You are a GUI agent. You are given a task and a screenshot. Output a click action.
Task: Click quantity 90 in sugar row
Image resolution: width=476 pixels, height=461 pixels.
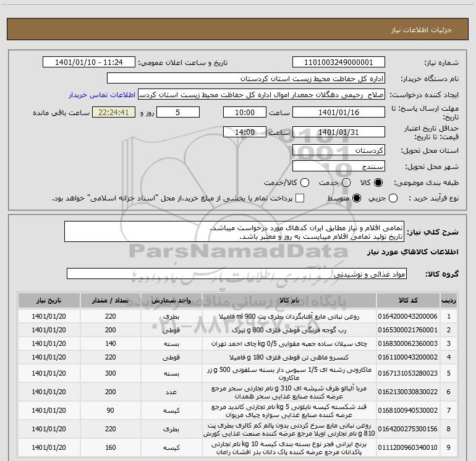111,410
